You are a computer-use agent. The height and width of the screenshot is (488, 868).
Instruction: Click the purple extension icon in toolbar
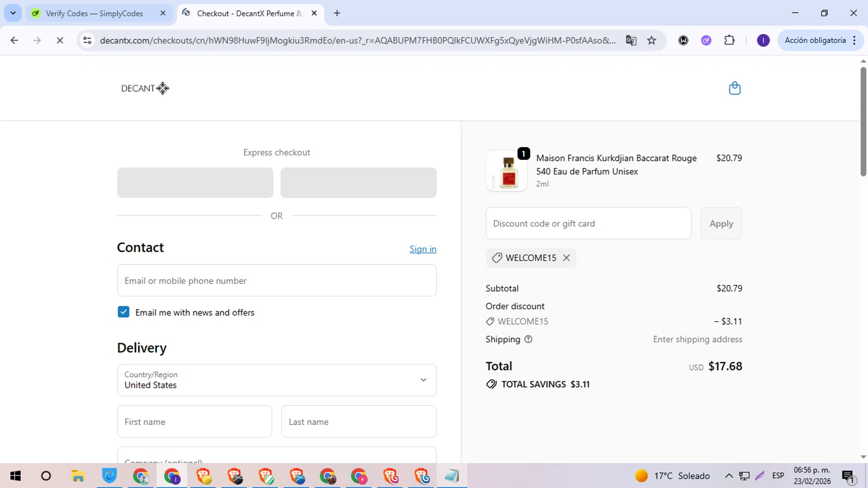(706, 41)
